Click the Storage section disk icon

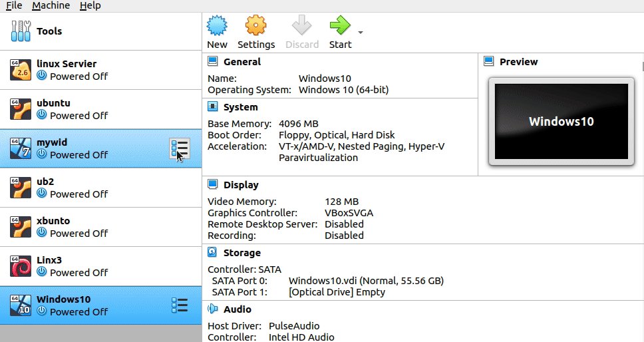point(212,252)
